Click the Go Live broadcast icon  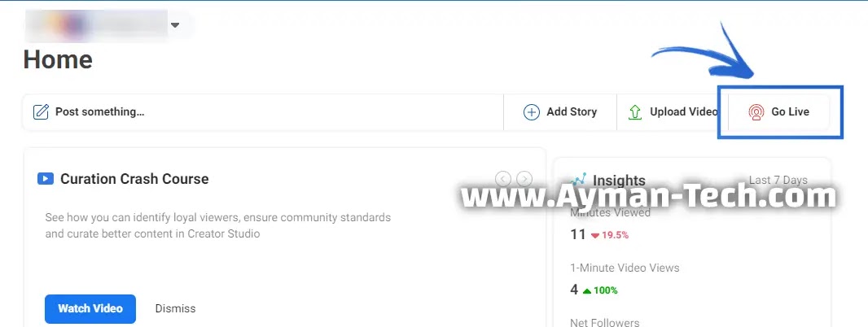point(756,112)
